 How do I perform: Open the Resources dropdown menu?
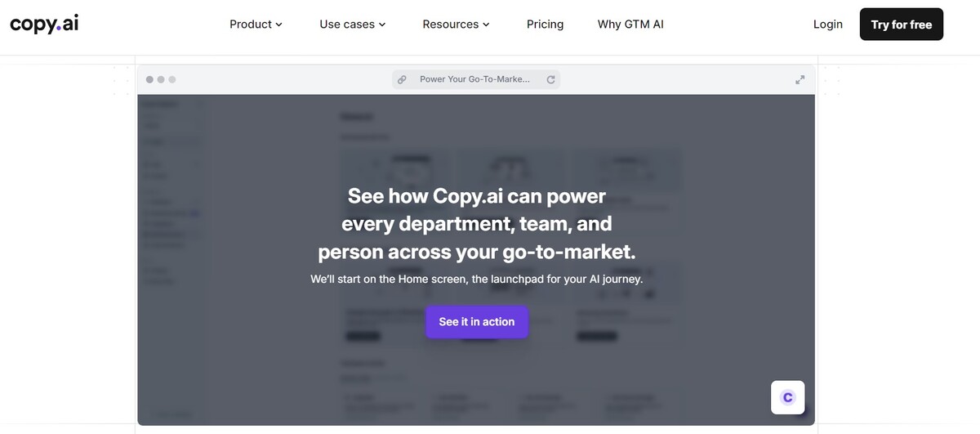456,25
